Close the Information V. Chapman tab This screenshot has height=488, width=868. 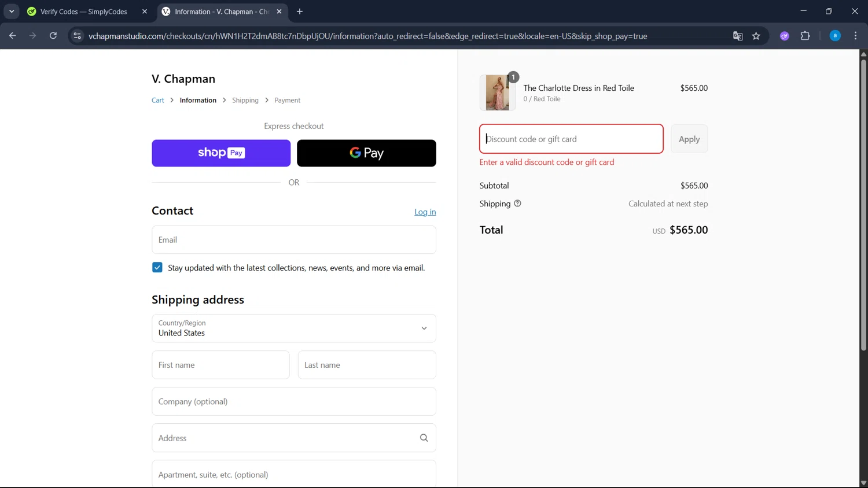pos(279,12)
